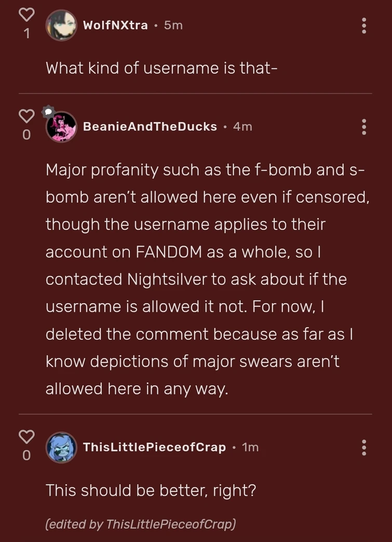Like WolfNXtra's comment to change its count
The width and height of the screenshot is (392, 542).
(x=26, y=15)
